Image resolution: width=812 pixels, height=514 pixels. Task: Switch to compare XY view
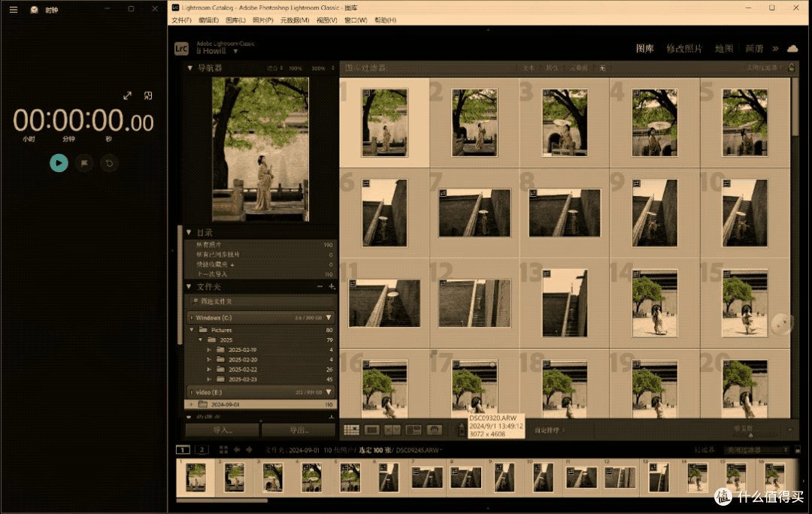point(392,430)
